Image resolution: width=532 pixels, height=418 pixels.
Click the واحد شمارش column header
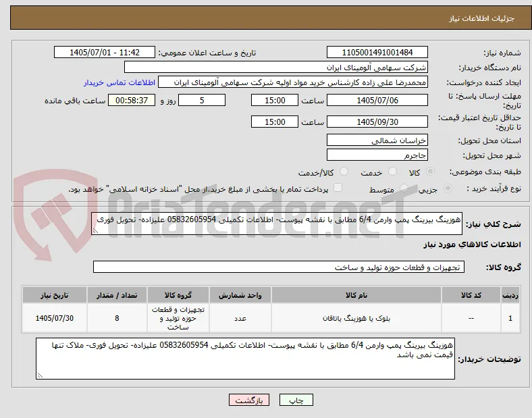pos(240,295)
